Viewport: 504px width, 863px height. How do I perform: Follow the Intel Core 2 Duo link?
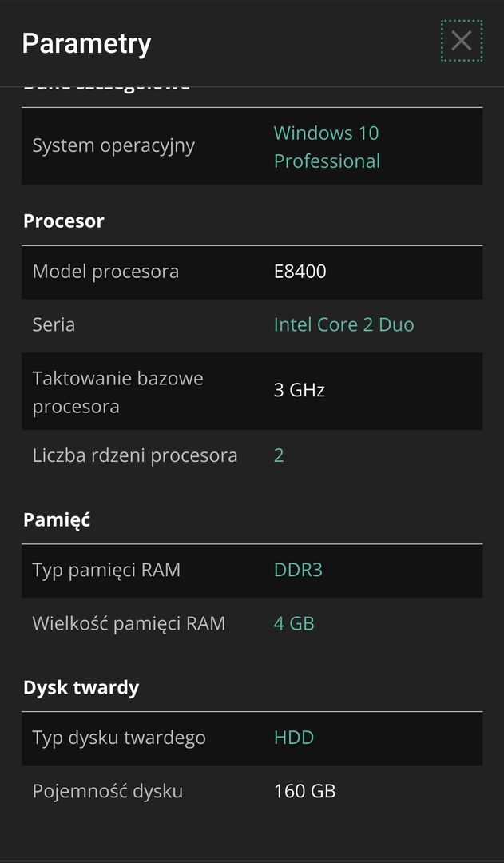point(344,324)
